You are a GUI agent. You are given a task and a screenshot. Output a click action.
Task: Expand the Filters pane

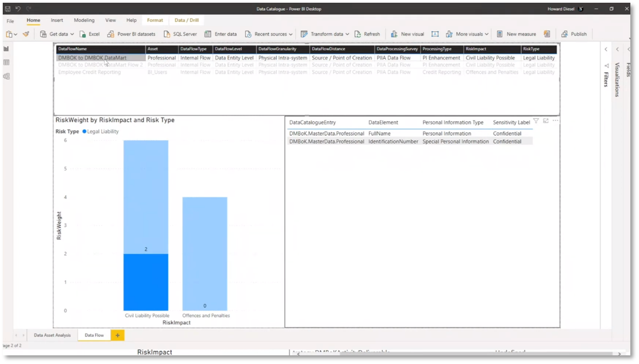[606, 50]
